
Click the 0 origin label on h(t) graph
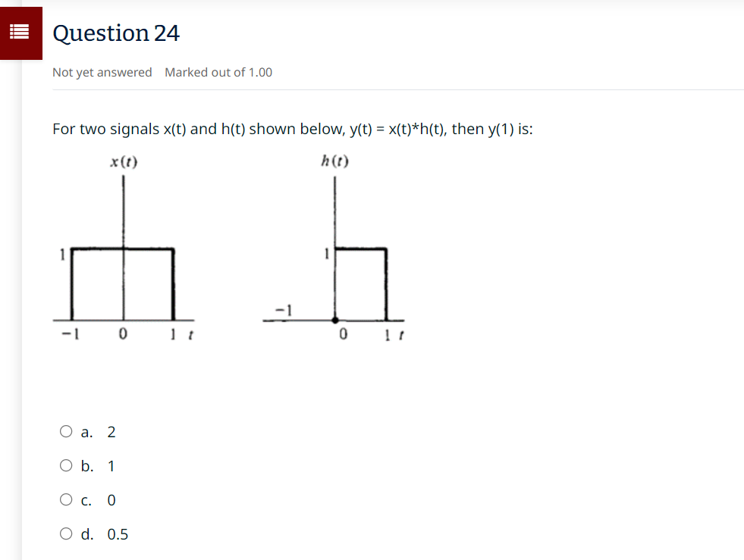pyautogui.click(x=344, y=333)
